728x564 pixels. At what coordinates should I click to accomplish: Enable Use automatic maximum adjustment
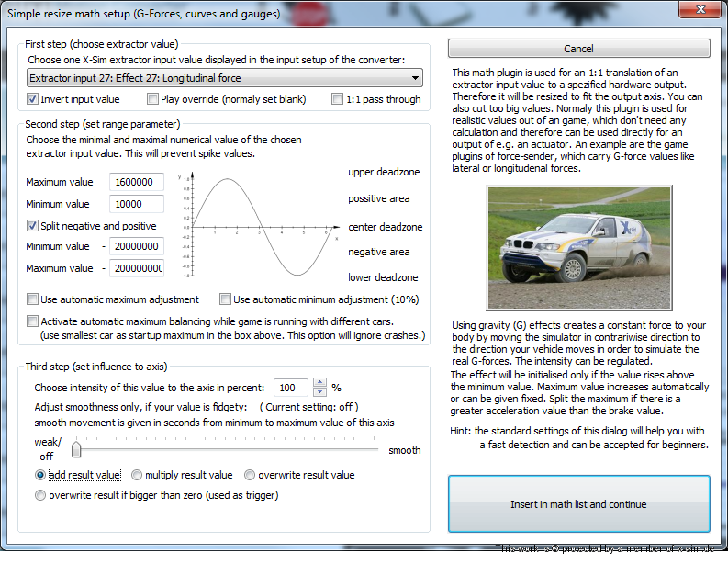33,299
